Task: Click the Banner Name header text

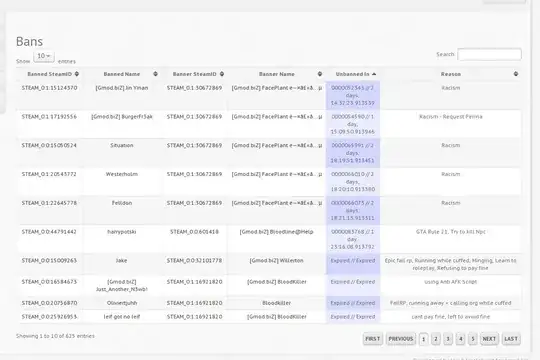Action: click(277, 74)
